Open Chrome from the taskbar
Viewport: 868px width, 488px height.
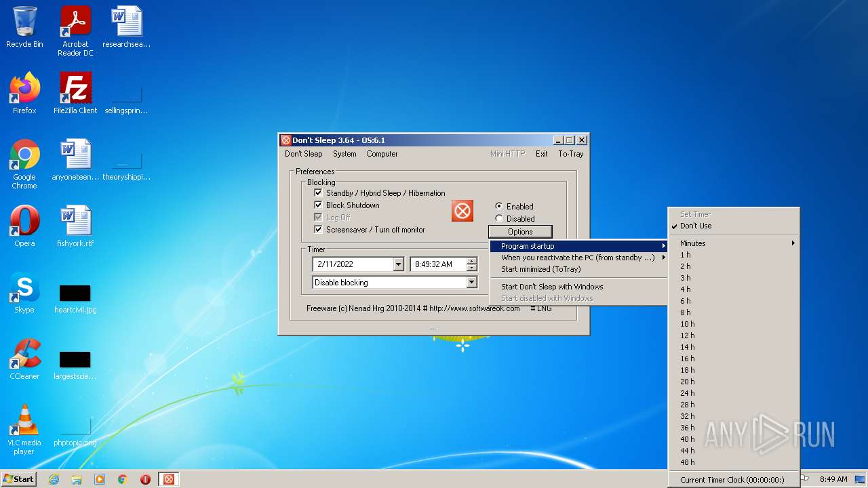pos(123,479)
